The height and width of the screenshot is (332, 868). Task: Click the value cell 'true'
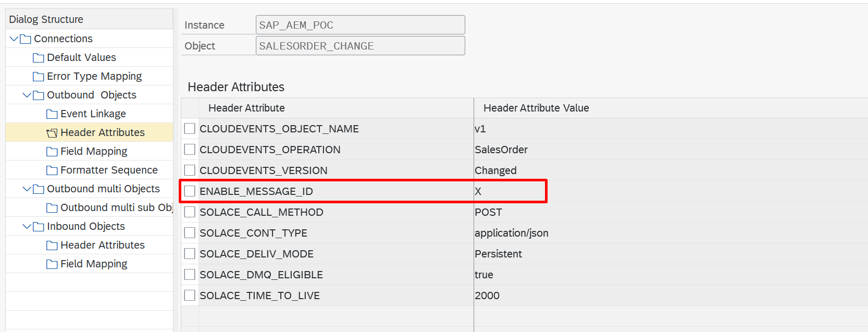coord(671,275)
